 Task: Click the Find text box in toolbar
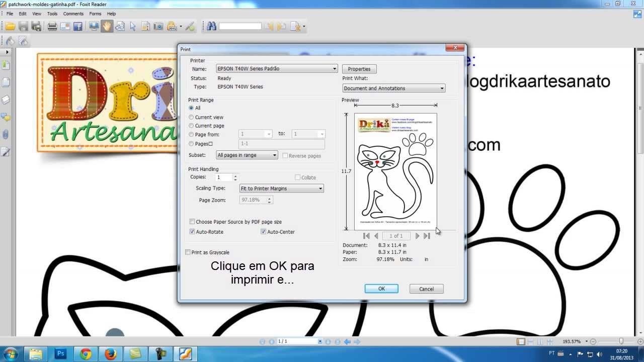(240, 26)
